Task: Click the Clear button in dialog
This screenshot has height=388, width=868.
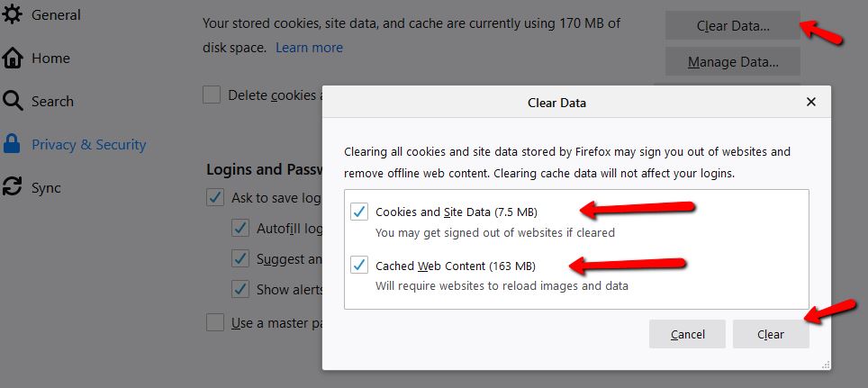Action: point(771,334)
